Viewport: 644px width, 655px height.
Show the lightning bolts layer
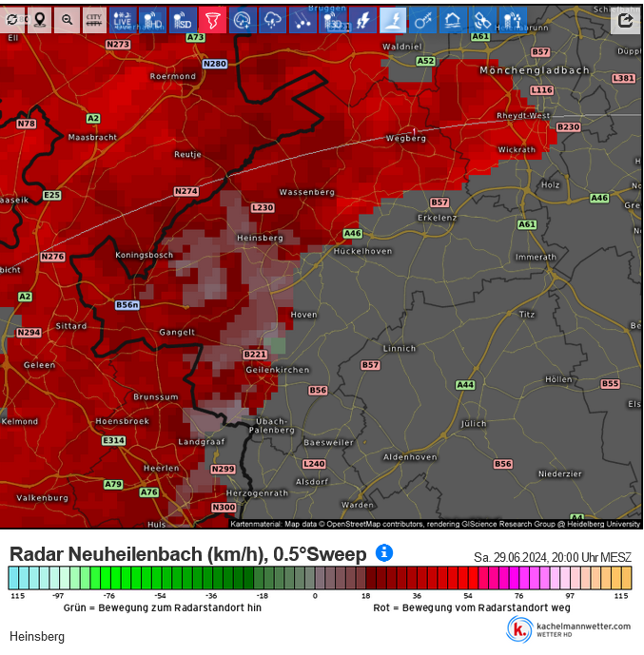point(362,20)
